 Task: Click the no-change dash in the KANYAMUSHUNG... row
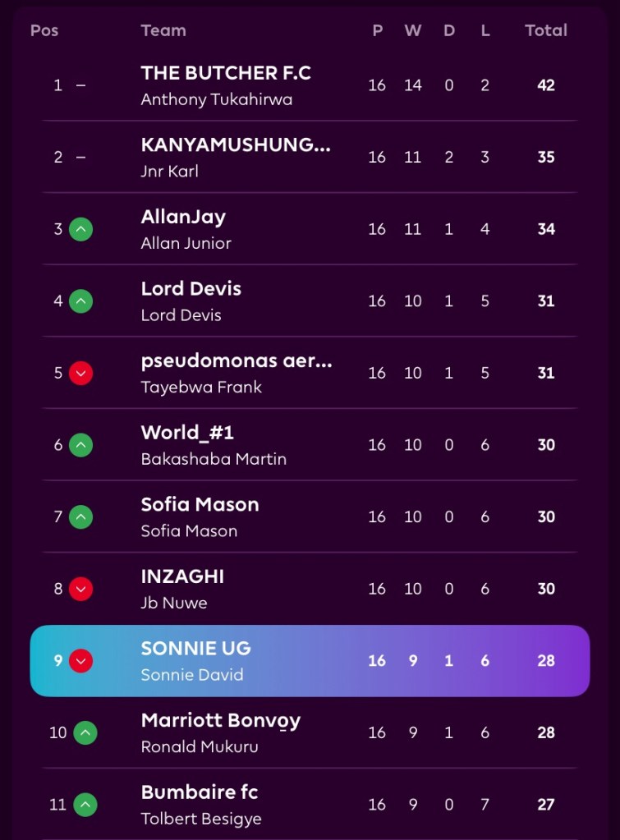[81, 158]
